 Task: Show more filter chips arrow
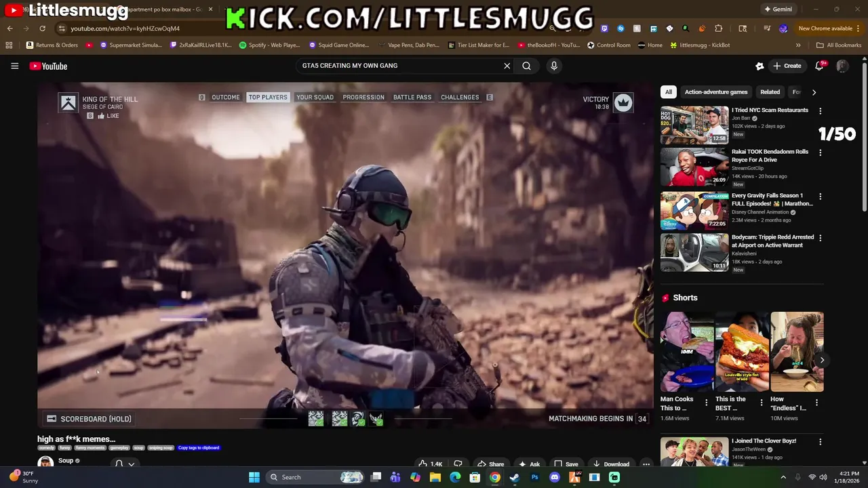coord(814,92)
